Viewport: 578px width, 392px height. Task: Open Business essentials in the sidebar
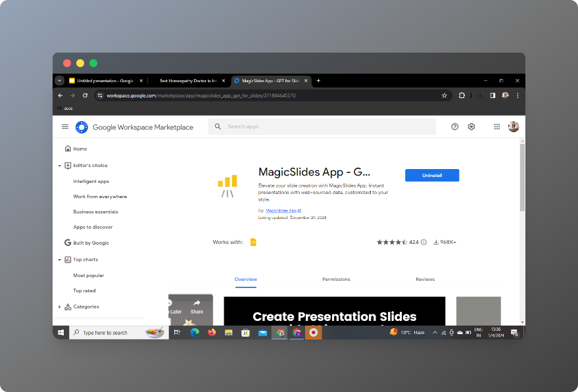click(95, 212)
